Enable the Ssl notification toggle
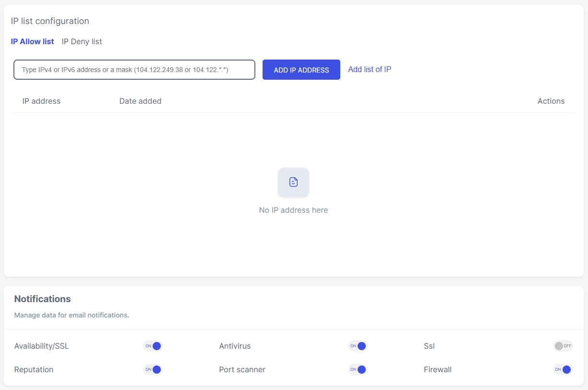 coord(563,346)
